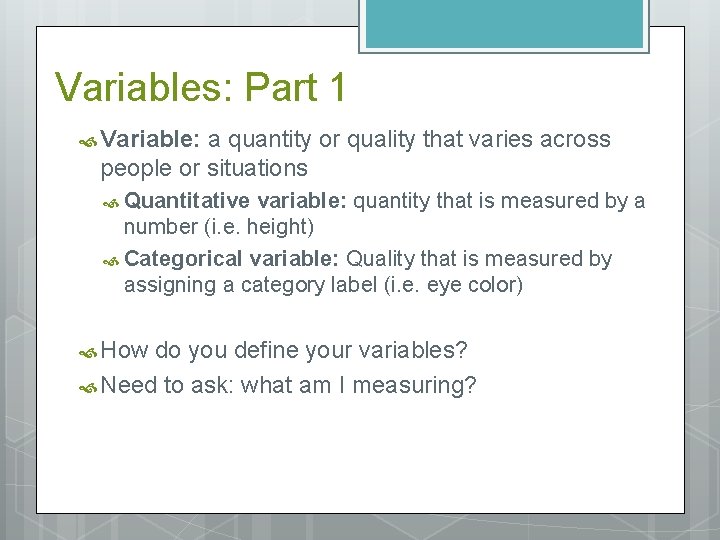Click the "Quality that is measured by" text
The width and height of the screenshot is (720, 540).
click(478, 258)
